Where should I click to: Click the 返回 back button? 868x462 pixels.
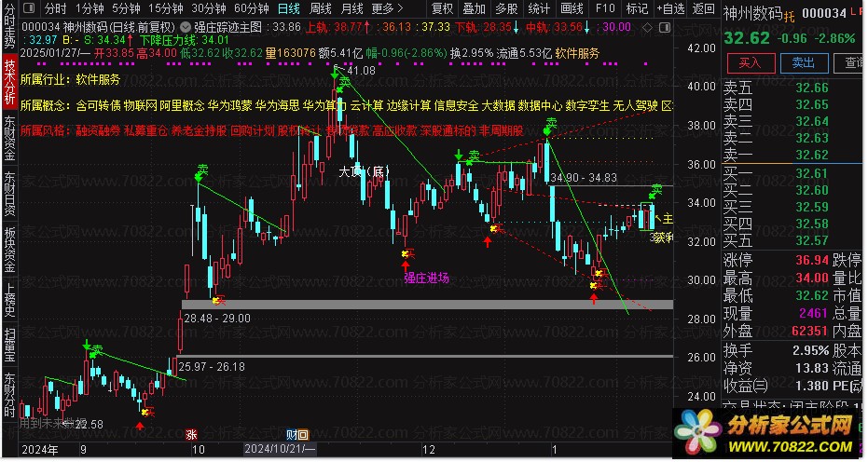point(704,8)
